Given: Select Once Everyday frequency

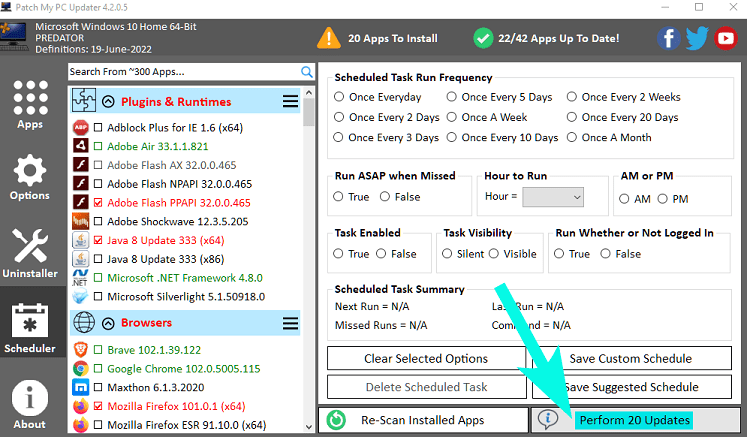Looking at the screenshot, I should [x=339, y=97].
